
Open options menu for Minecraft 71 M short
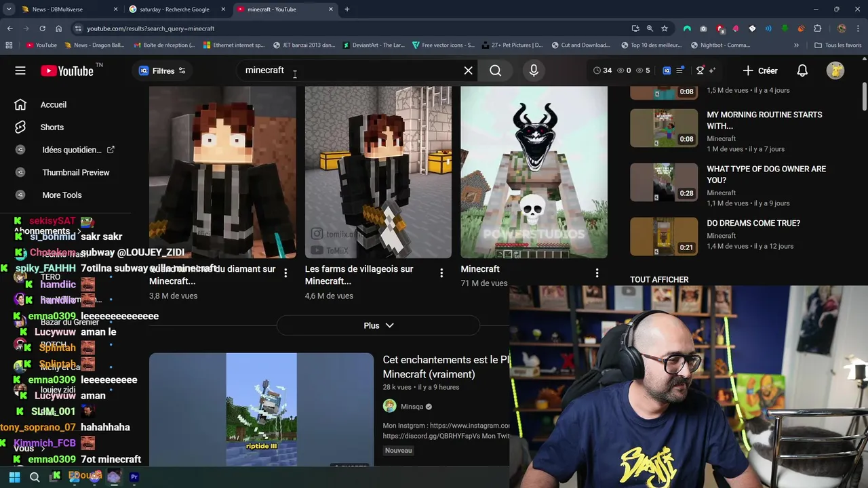point(597,272)
